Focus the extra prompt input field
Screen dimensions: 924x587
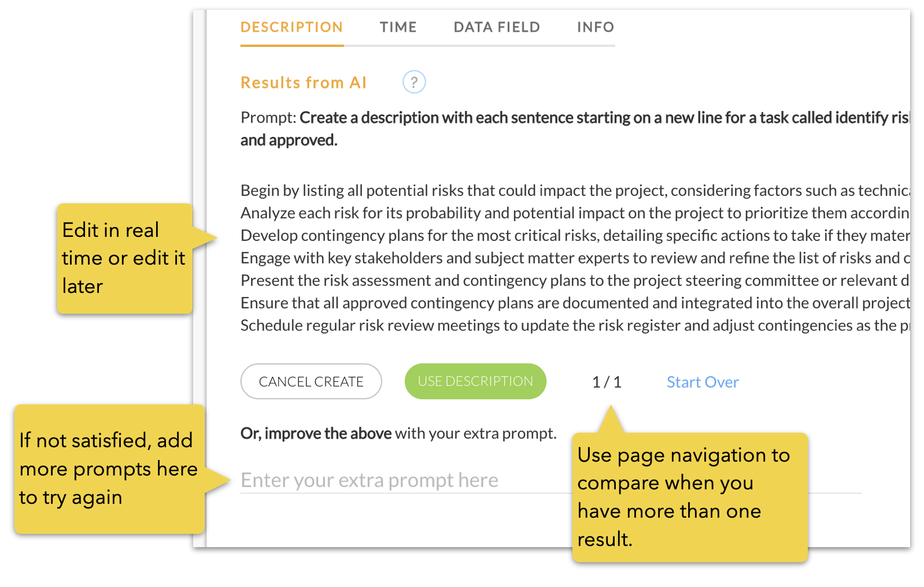pos(550,480)
